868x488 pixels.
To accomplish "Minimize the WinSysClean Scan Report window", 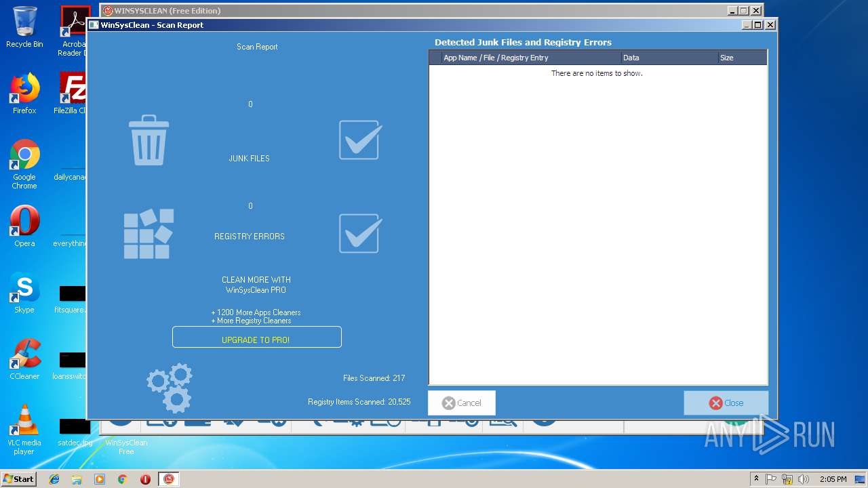I will [x=747, y=25].
